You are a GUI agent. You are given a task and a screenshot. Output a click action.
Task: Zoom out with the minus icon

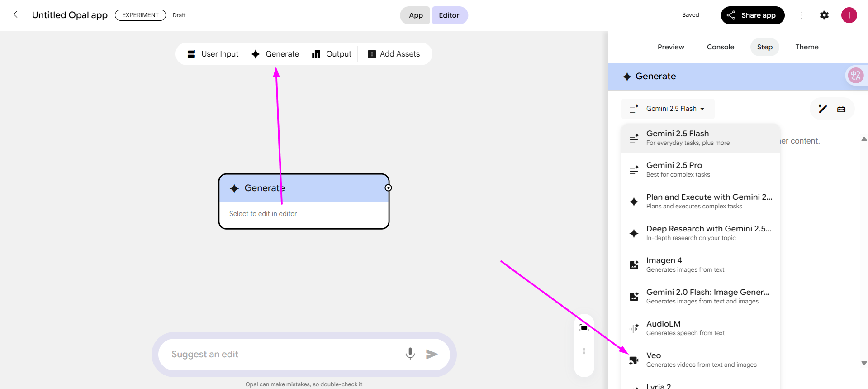click(584, 367)
